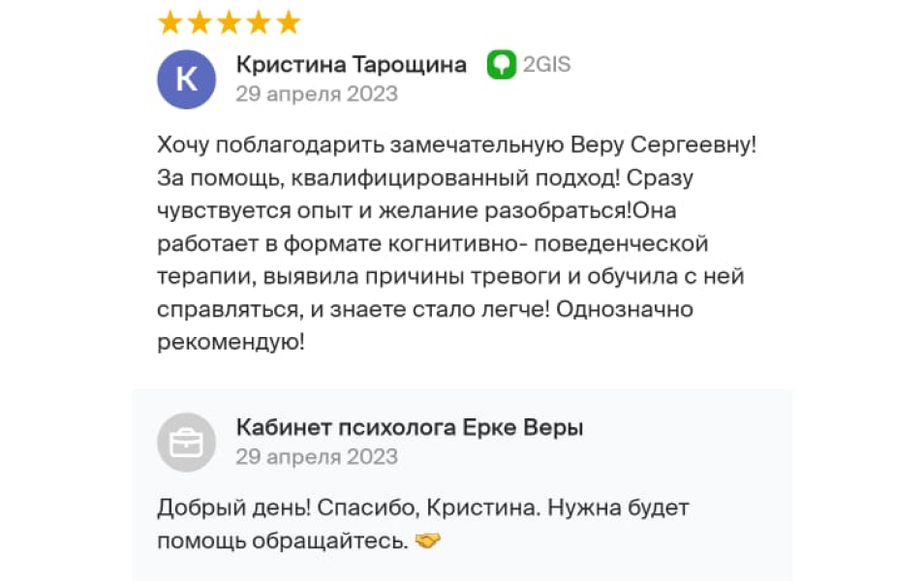Screen dimensions: 924x581
Task: Click the first gold rating star
Action: point(170,23)
